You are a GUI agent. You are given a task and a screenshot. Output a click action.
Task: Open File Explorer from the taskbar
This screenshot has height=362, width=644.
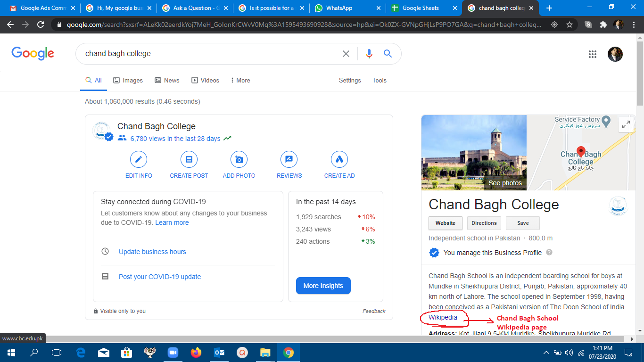(x=265, y=352)
